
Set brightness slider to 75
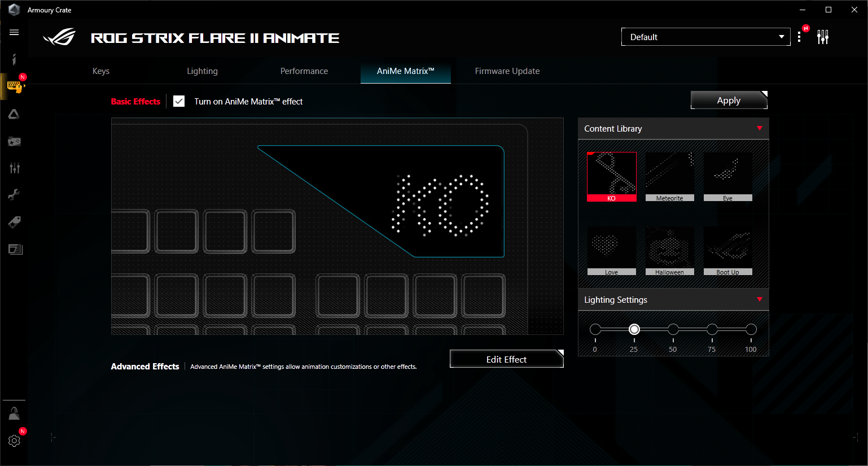pyautogui.click(x=712, y=329)
